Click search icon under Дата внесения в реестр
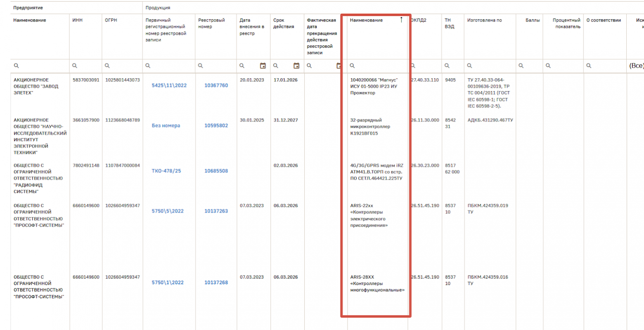Screen dimensions: 644x330 (x=242, y=66)
